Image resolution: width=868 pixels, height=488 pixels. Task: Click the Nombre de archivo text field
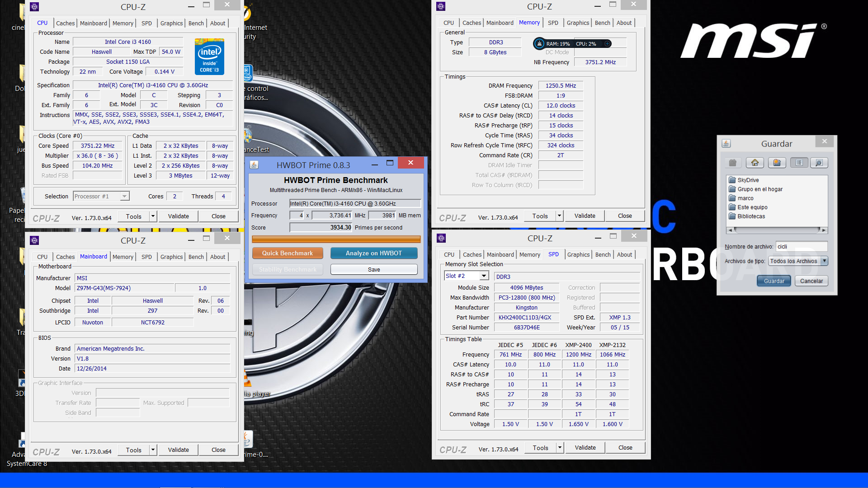(x=802, y=246)
